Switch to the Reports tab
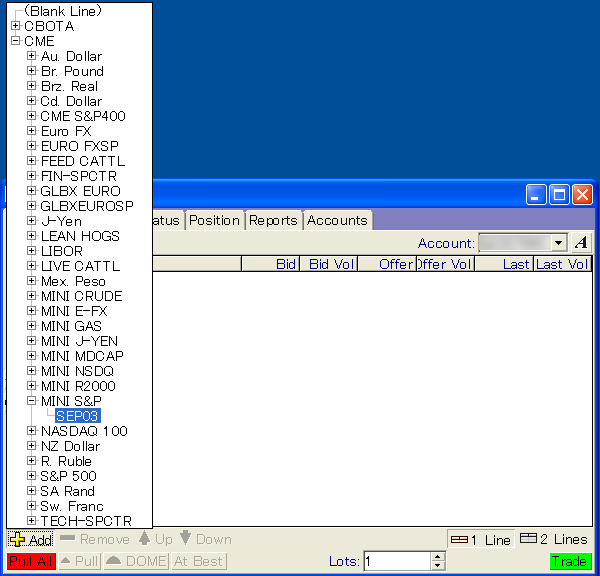The image size is (600, 576). pos(273,220)
